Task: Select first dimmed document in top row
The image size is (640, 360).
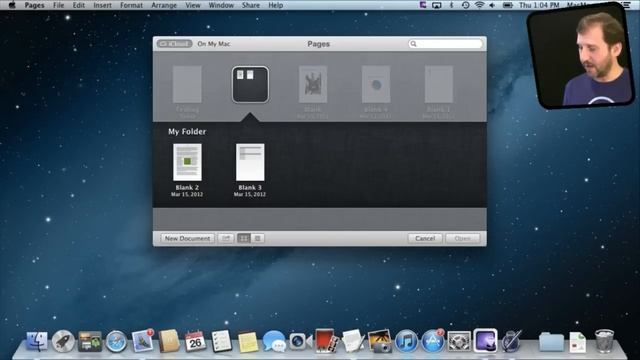Action: 187,84
